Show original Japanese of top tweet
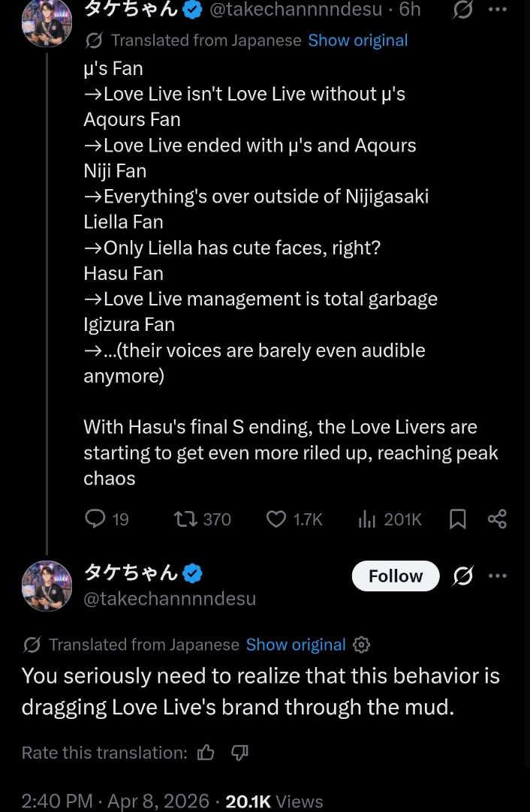 [357, 41]
